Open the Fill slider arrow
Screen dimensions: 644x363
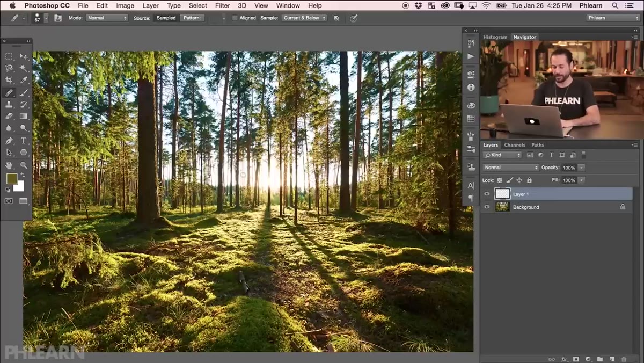pyautogui.click(x=581, y=180)
